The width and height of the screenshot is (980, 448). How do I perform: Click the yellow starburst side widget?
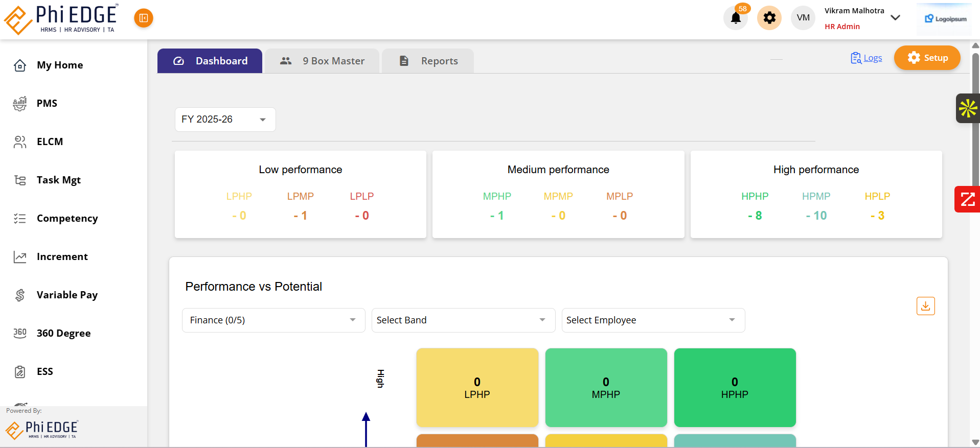point(968,108)
